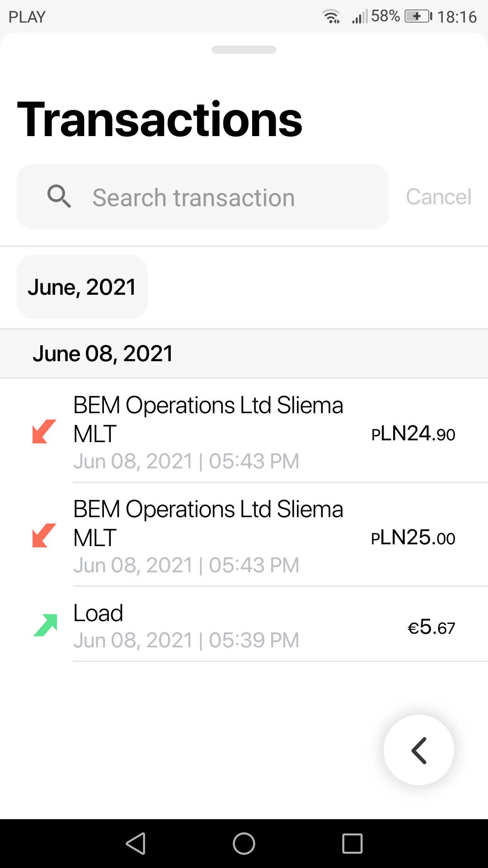488x868 pixels.
Task: Tap the June 08, 2021 date header
Action: pos(103,354)
